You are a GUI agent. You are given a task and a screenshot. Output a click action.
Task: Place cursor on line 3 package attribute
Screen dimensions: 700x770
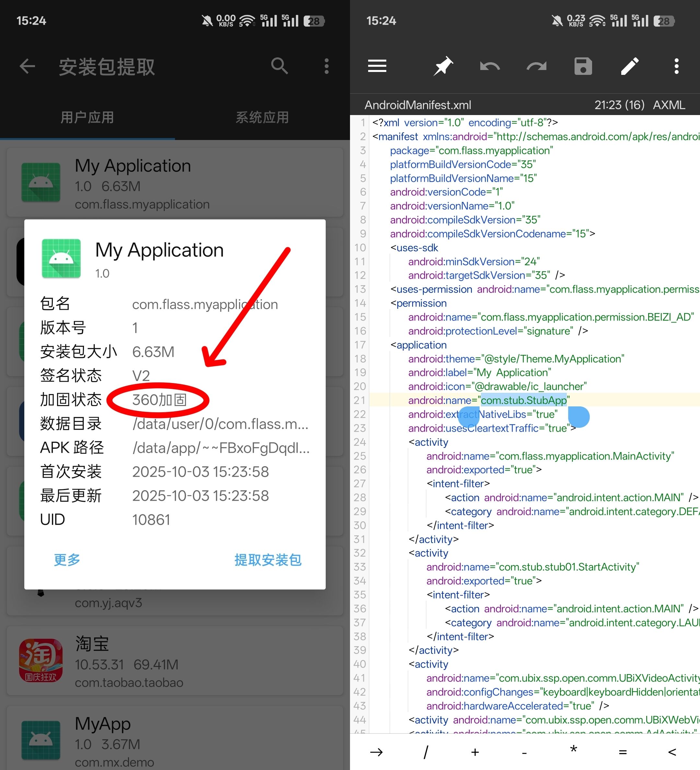tap(471, 150)
